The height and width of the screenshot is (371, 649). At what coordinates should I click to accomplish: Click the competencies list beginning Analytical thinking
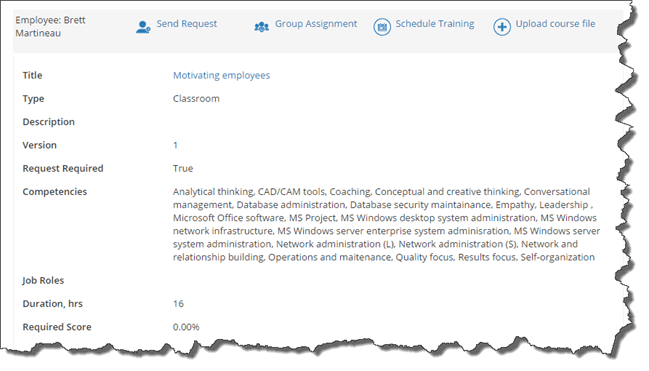click(x=386, y=224)
